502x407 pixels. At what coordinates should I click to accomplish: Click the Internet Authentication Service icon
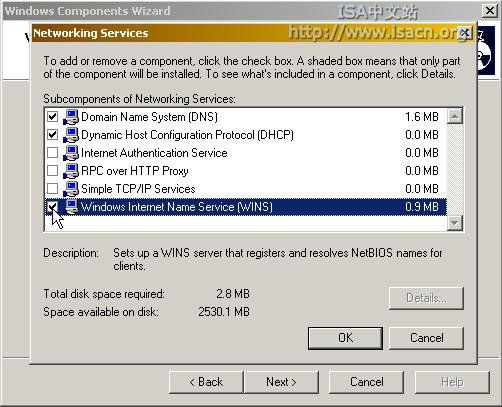click(71, 153)
